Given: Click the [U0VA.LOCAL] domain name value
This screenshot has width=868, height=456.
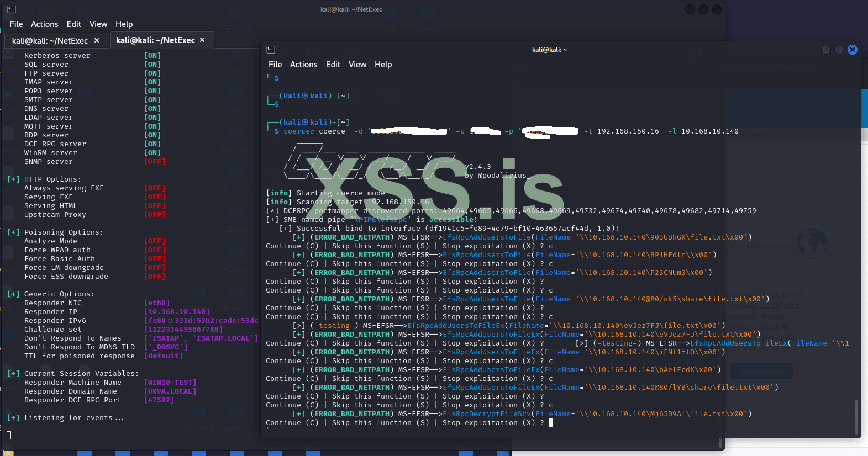Looking at the screenshot, I should pyautogui.click(x=170, y=391).
